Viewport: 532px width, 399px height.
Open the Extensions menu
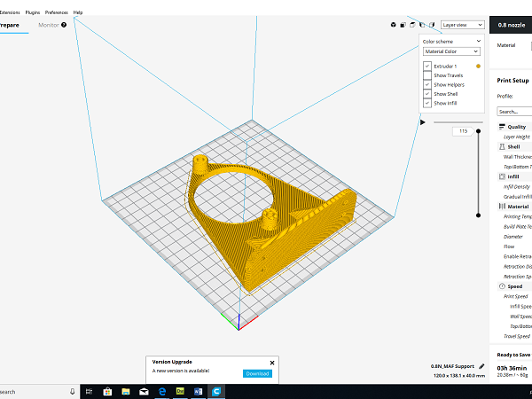(10, 12)
